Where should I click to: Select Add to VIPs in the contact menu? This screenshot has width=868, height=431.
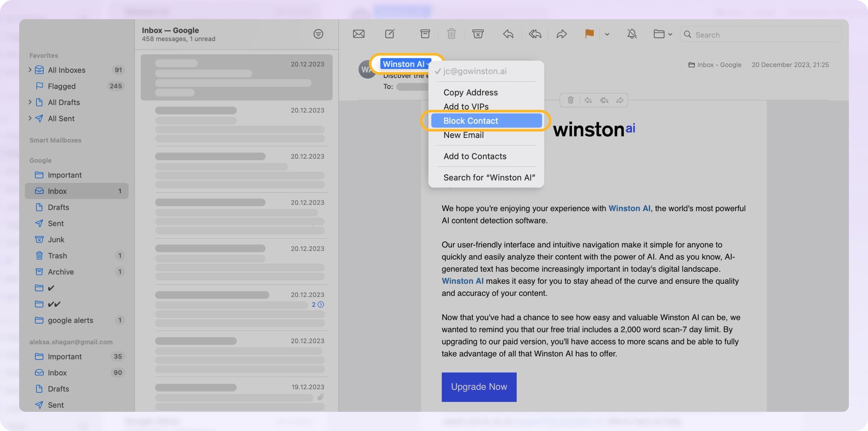[x=466, y=106]
